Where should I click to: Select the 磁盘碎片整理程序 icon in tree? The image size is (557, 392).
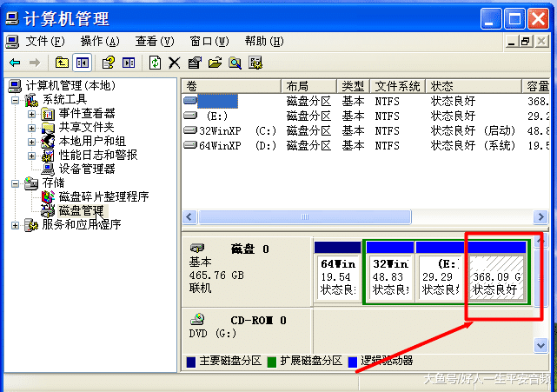point(48,196)
